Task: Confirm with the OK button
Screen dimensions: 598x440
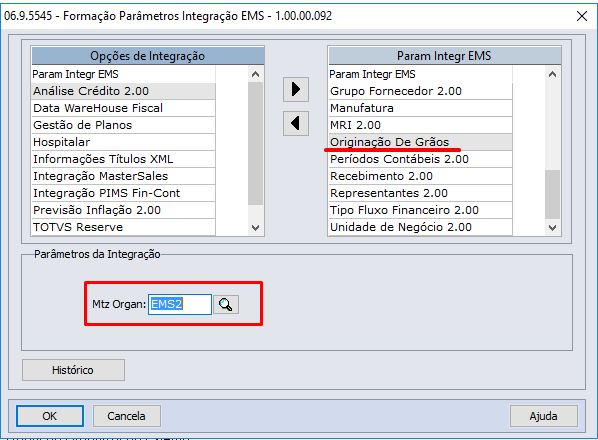Action: [50, 416]
